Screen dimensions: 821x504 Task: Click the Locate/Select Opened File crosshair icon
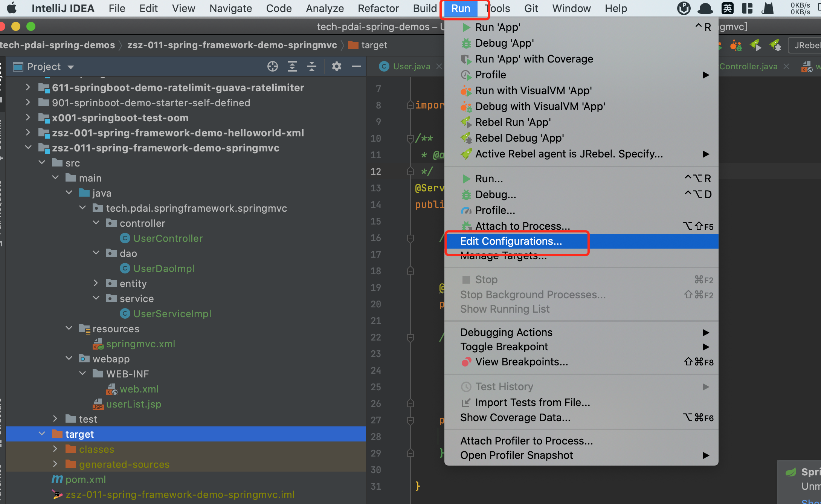tap(273, 67)
